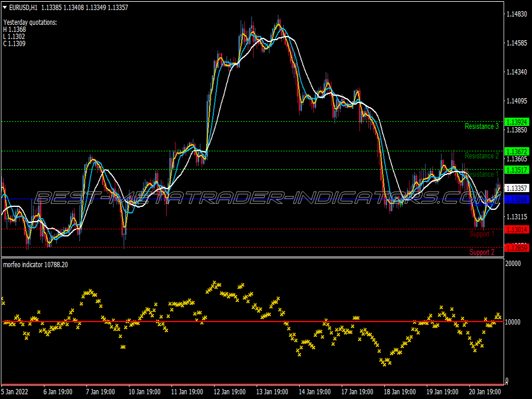Click the '18 Jan 19:00' time axis label
This screenshot has width=532, height=399.
coord(400,391)
